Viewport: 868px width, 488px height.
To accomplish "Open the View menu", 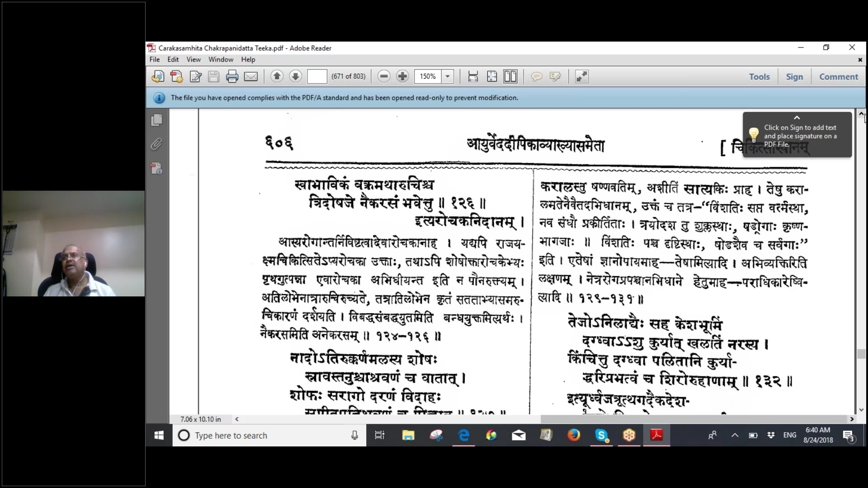I will [x=193, y=59].
